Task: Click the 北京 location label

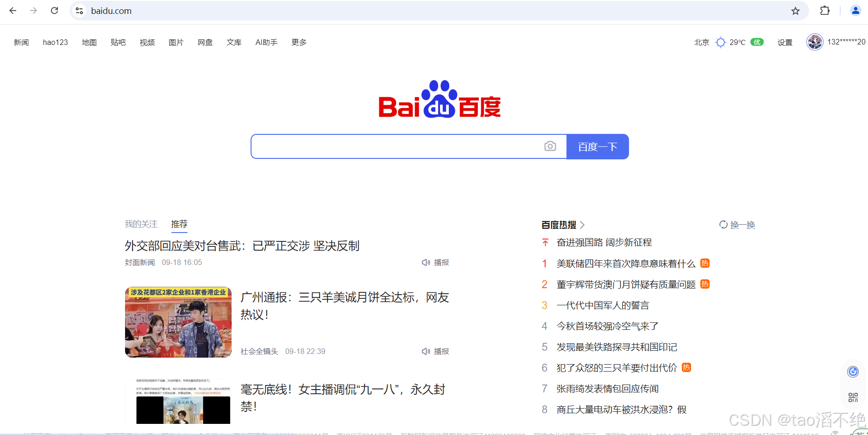Action: (x=701, y=42)
